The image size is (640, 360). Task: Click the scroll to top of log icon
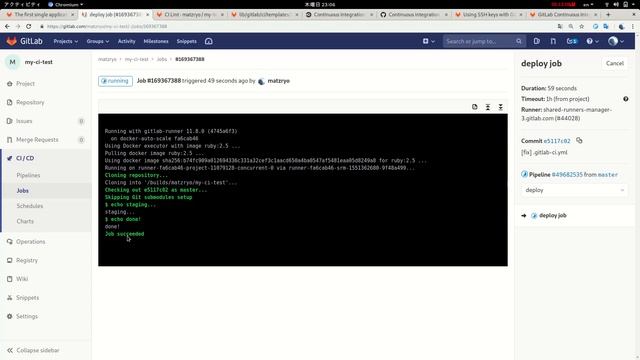(x=488, y=107)
